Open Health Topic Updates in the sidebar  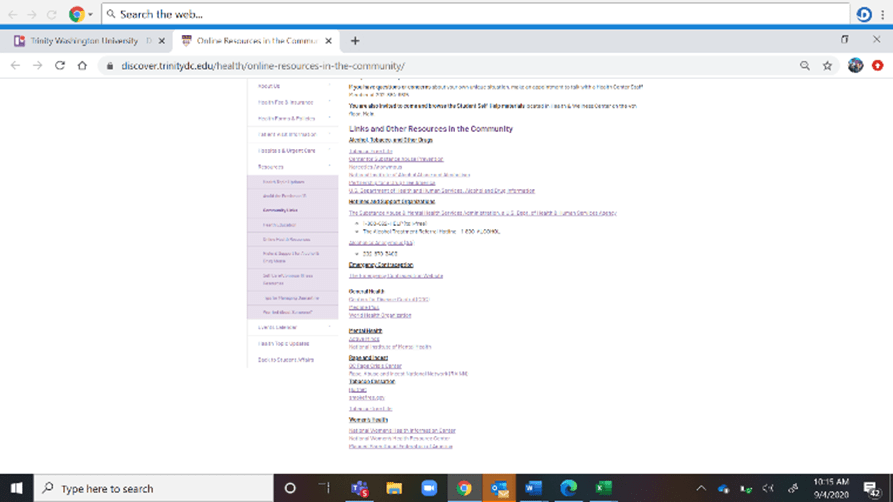coord(284,344)
